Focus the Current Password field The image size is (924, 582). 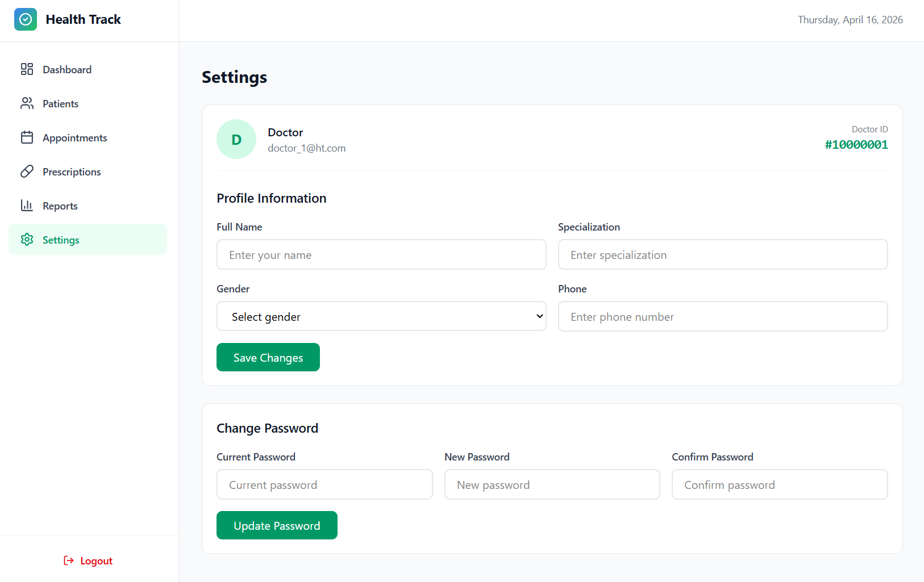(324, 484)
